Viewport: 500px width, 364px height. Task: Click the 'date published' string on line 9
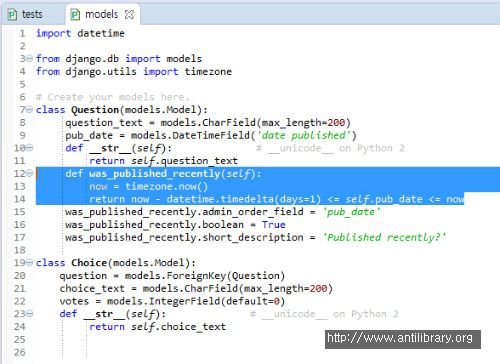pyautogui.click(x=304, y=135)
